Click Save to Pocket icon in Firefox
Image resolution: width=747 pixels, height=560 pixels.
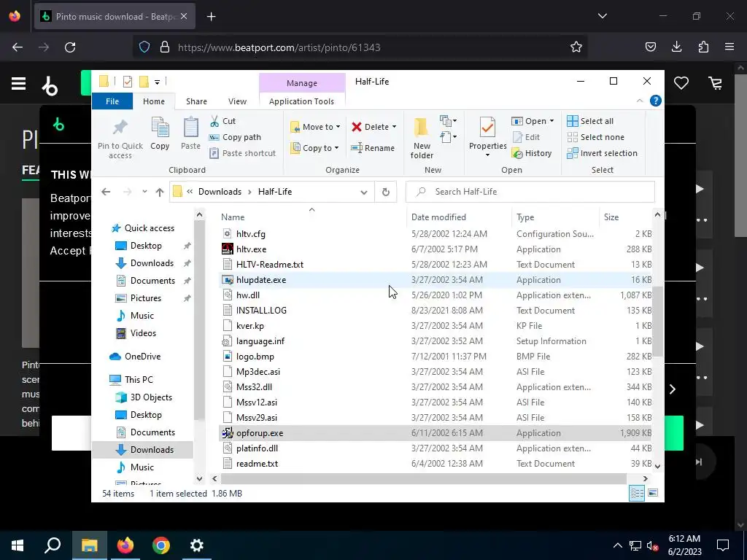650,47
